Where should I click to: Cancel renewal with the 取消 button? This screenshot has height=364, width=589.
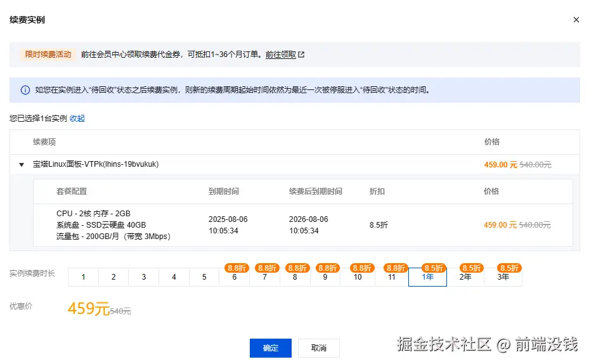coord(319,348)
